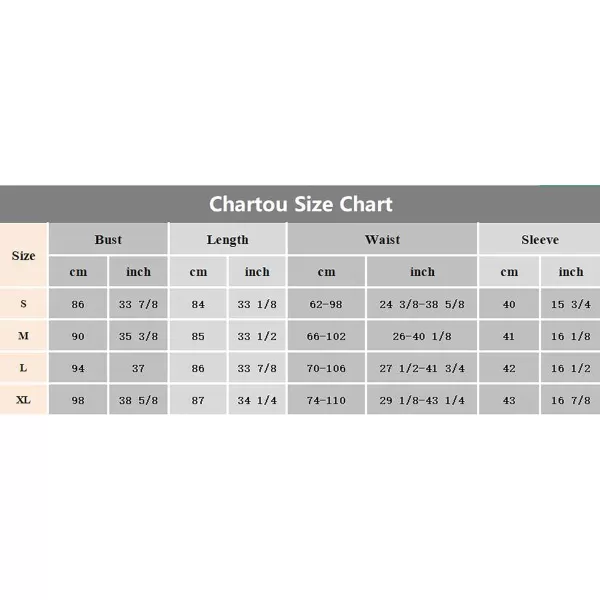Click sleeve cm cell showing 43

click(509, 400)
